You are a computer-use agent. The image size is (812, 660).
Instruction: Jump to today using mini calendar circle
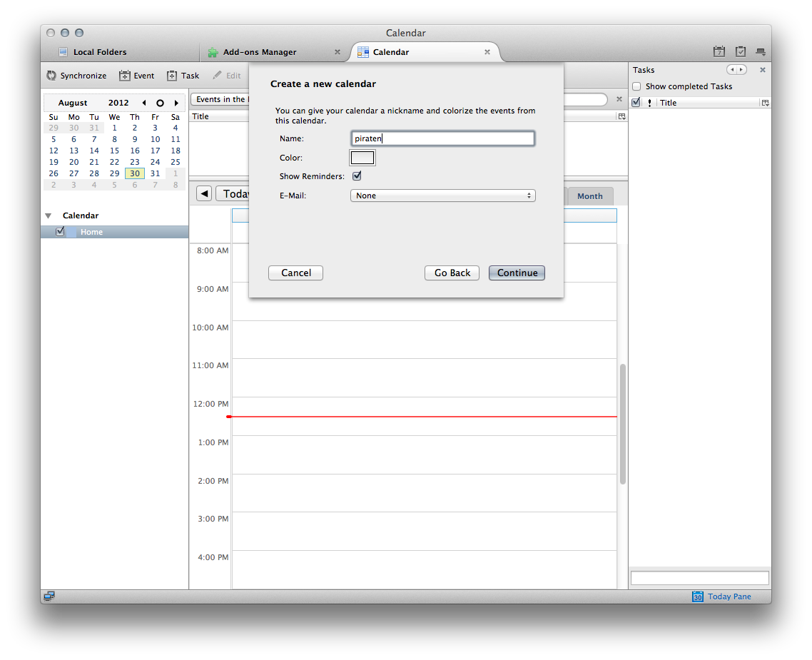click(x=160, y=103)
